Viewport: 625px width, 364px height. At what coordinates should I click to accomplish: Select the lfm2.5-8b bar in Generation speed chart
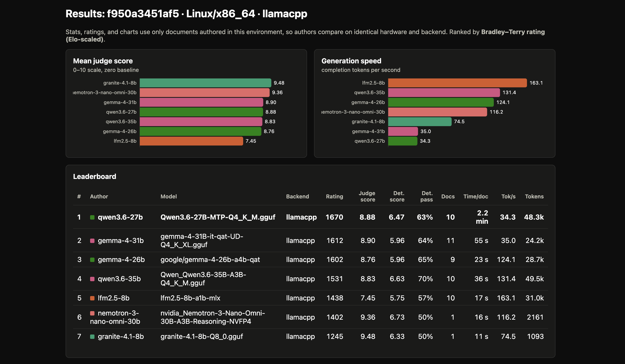click(457, 83)
